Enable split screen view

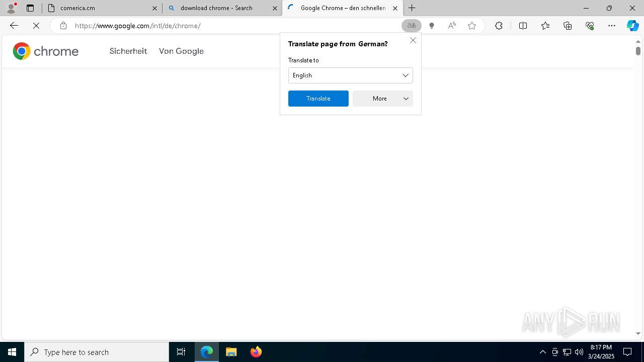523,26
